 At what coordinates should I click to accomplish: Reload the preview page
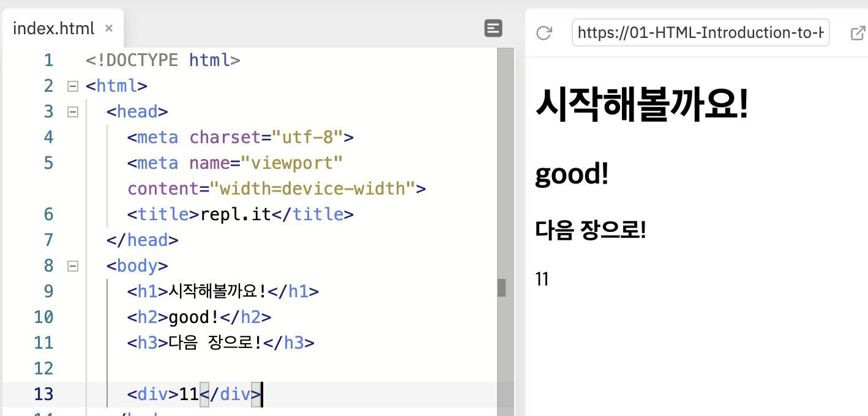pos(544,33)
